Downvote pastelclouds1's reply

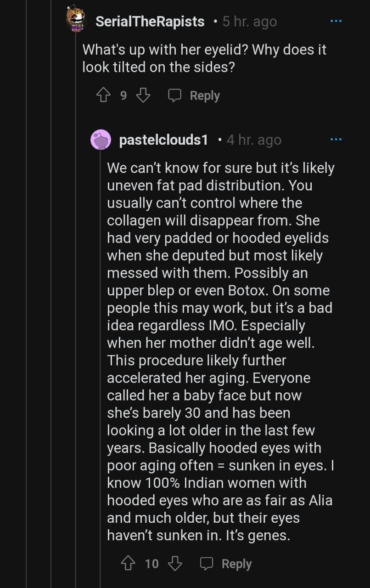[x=175, y=564]
